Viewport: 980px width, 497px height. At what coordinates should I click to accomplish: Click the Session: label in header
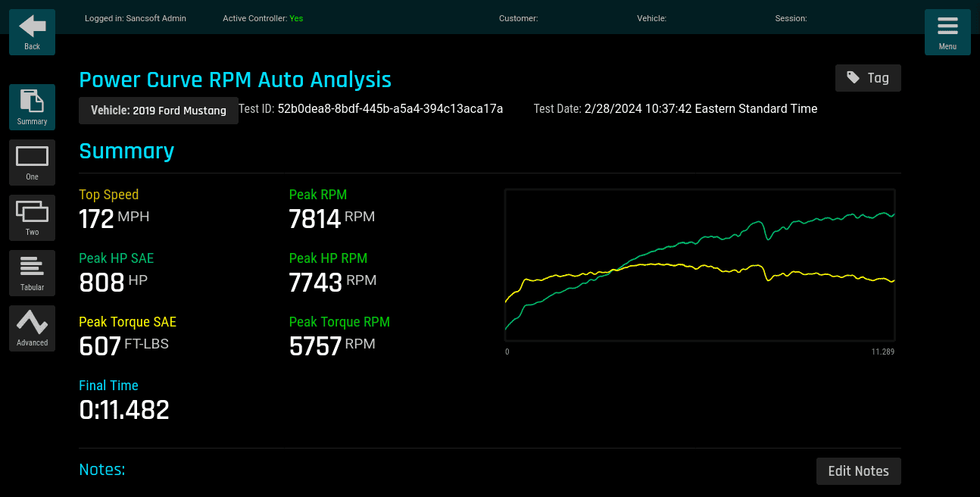pyautogui.click(x=791, y=18)
